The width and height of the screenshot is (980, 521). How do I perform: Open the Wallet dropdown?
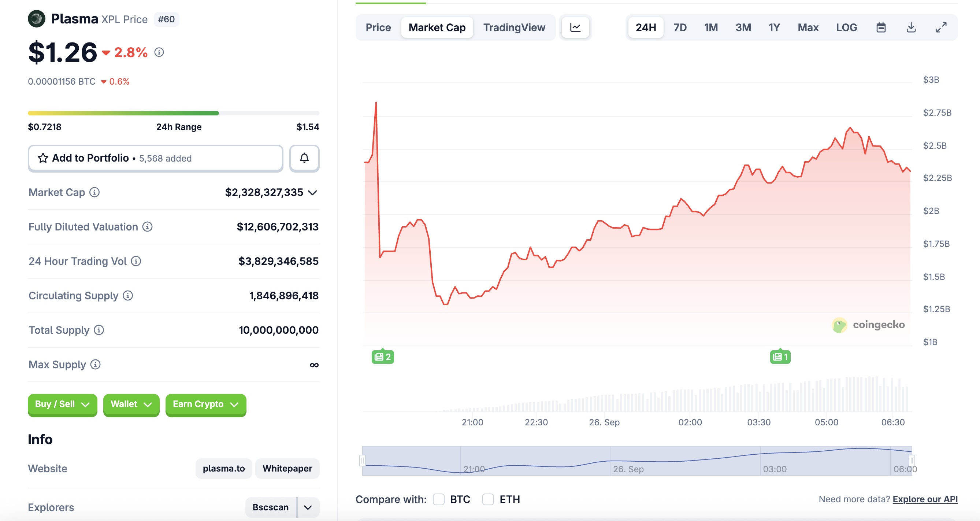131,404
